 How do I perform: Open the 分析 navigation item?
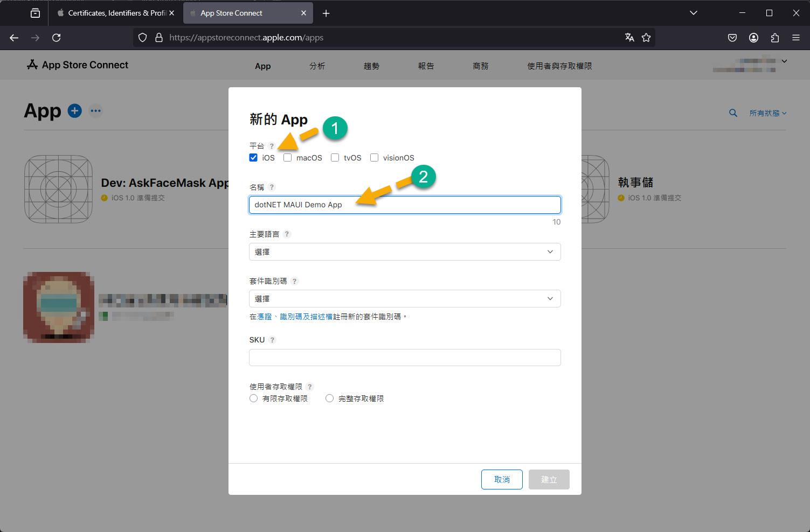click(317, 66)
